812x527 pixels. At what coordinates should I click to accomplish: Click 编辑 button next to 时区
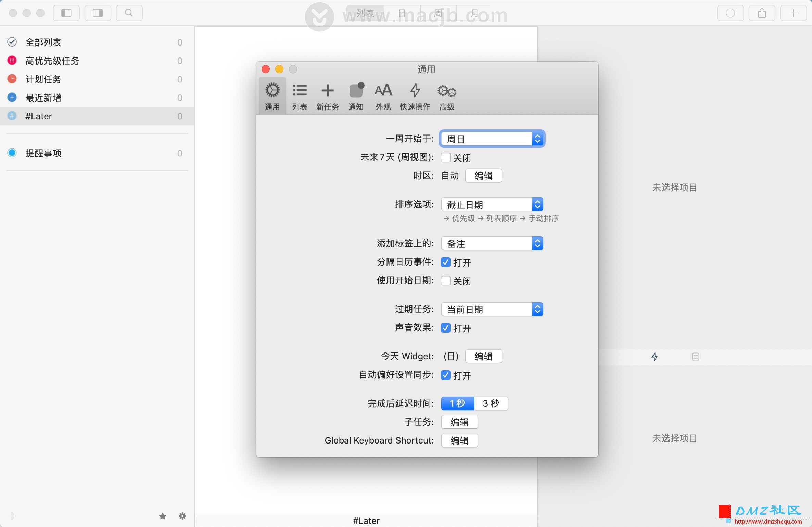click(x=483, y=176)
